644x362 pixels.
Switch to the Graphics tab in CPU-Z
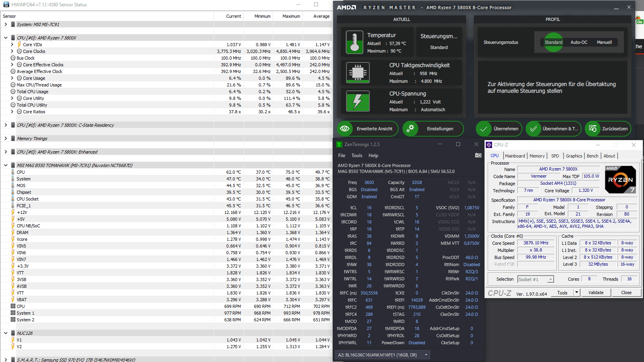tap(574, 156)
